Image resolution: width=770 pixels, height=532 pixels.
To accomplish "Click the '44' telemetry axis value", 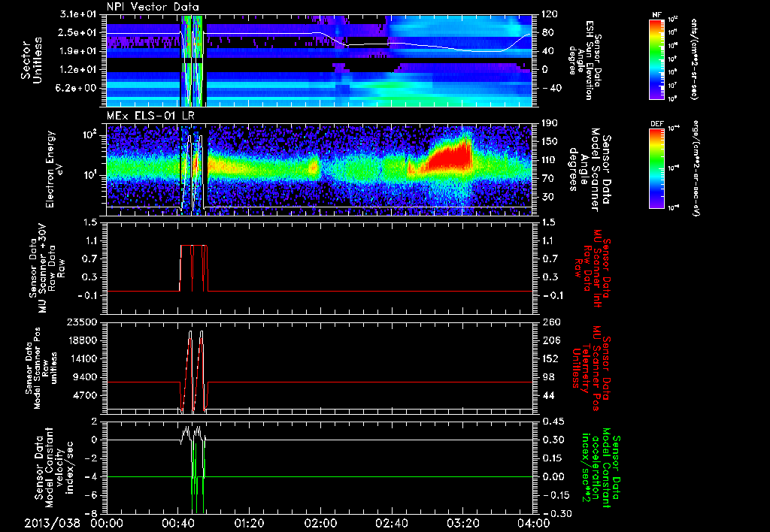I will [547, 395].
